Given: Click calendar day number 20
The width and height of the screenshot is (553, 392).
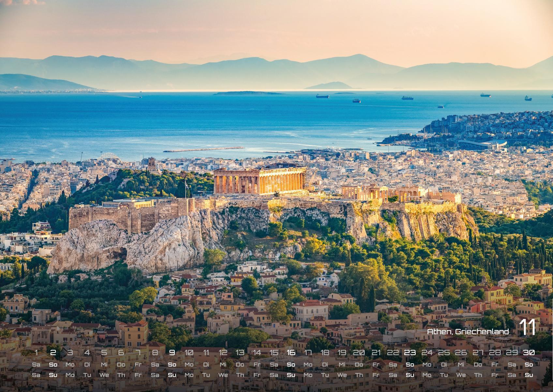Looking at the screenshot, I should pyautogui.click(x=359, y=353).
